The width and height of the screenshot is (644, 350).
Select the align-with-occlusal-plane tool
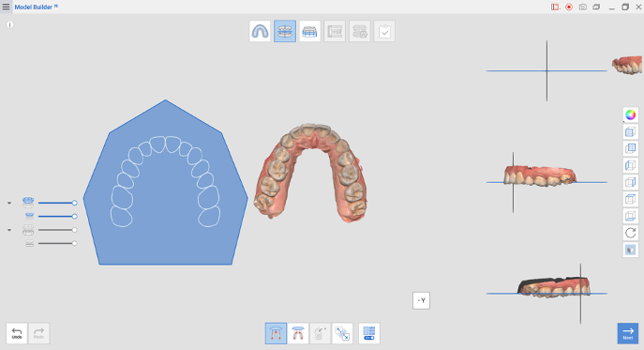coord(276,333)
